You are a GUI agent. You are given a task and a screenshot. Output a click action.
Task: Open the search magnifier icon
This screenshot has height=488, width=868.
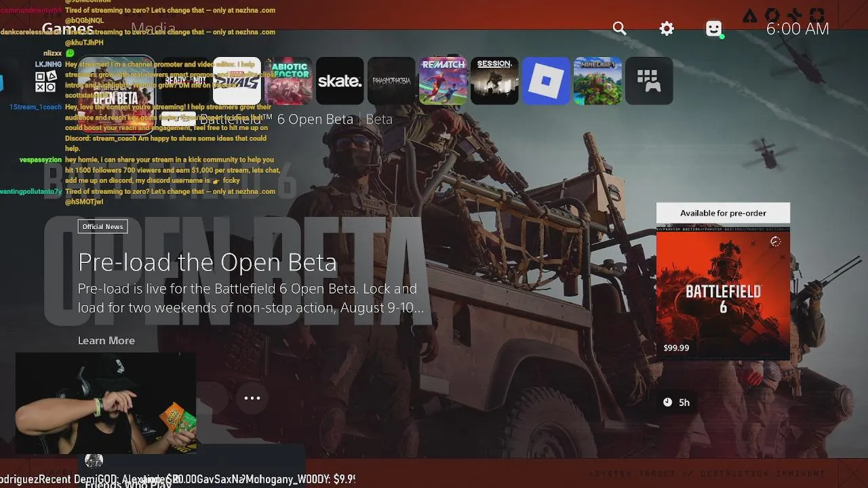tap(619, 28)
